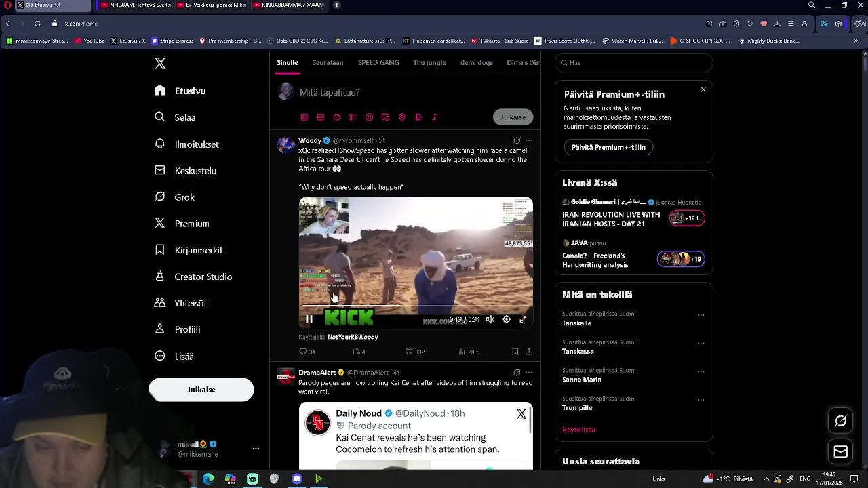The height and width of the screenshot is (488, 868).
Task: Click Päivitä Premium+-tiliin button
Action: coord(608,147)
